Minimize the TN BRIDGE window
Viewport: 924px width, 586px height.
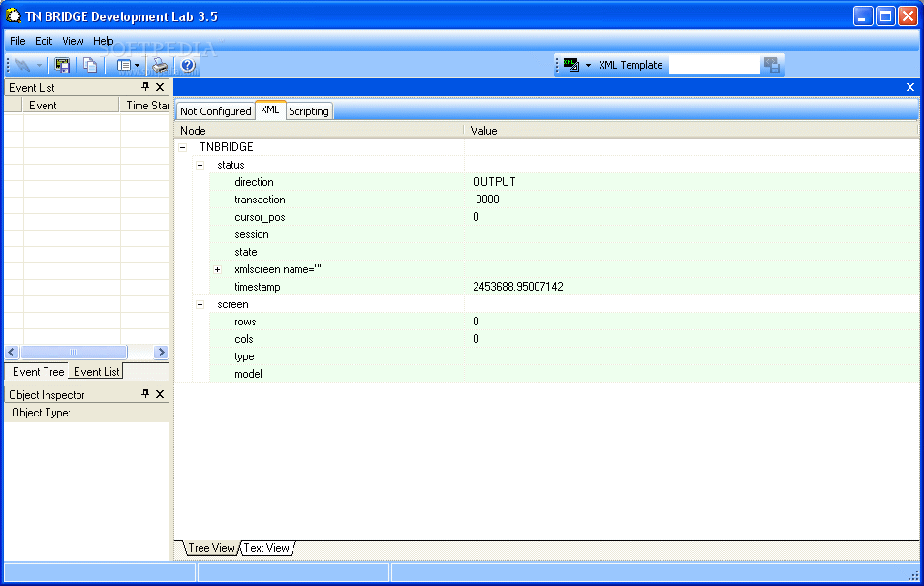863,16
